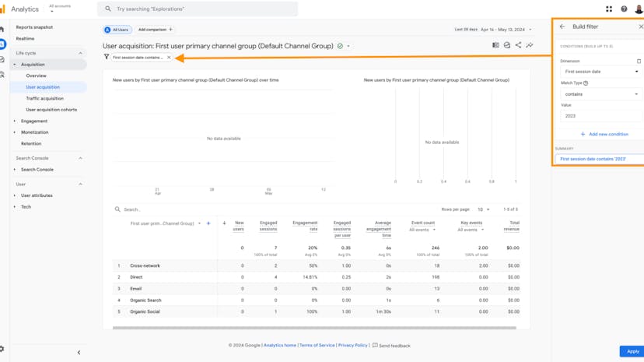Open the report title dropdown arrow
The width and height of the screenshot is (644, 362).
(x=348, y=47)
